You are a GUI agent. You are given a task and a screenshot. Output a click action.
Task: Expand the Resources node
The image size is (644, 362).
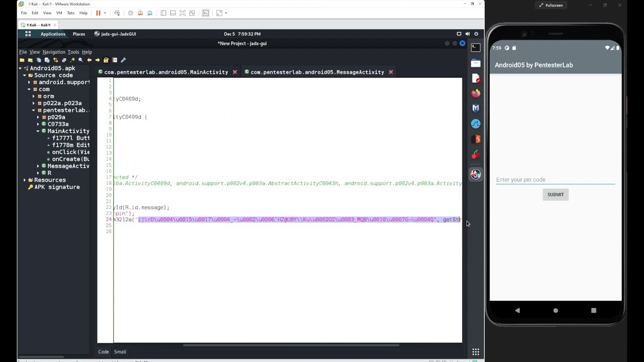tap(25, 180)
